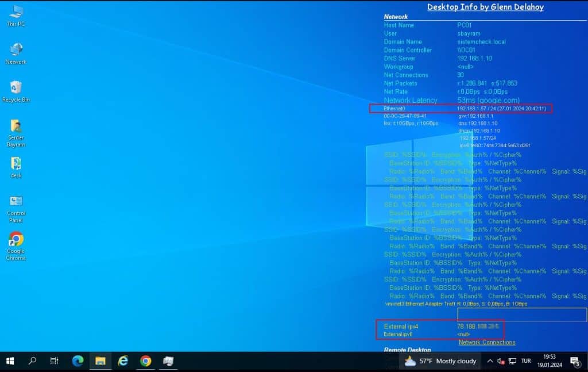Click the taskbar Search magnifier
Image resolution: width=588 pixels, height=372 pixels.
pyautogui.click(x=32, y=361)
